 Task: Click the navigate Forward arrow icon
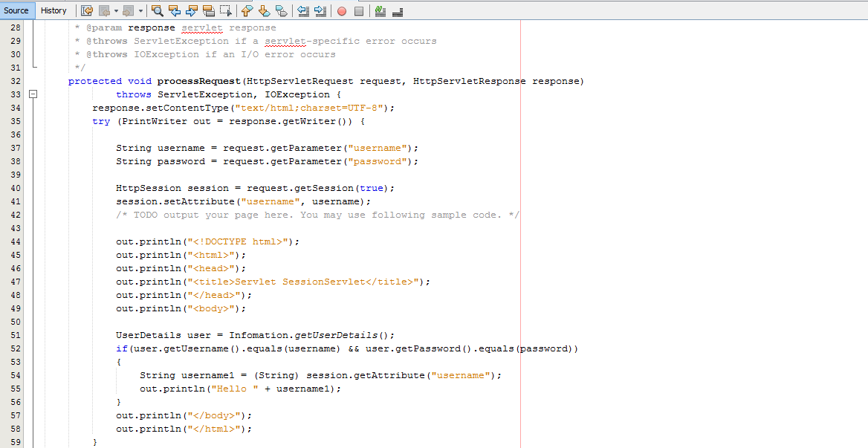coord(129,10)
